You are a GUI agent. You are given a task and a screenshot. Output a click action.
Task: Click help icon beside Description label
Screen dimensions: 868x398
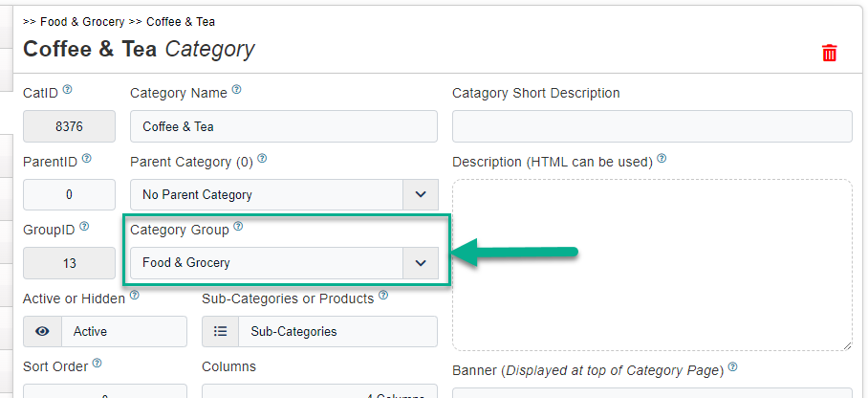click(662, 159)
